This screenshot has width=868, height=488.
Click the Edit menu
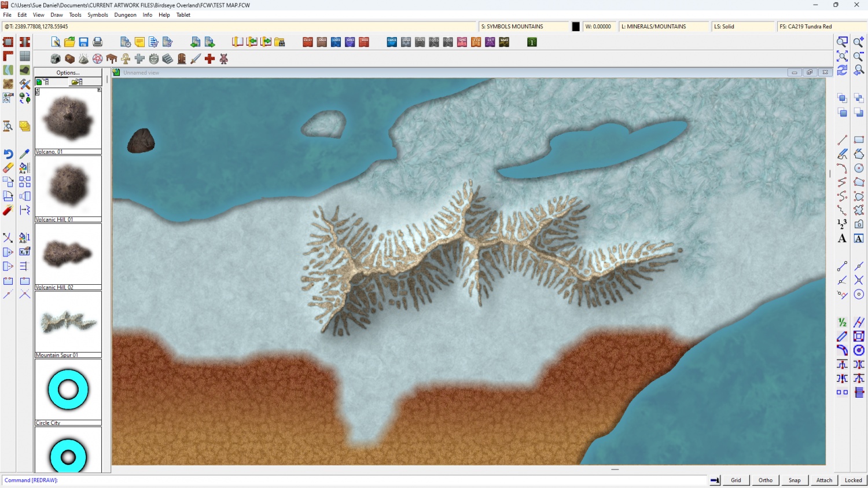[x=22, y=15]
